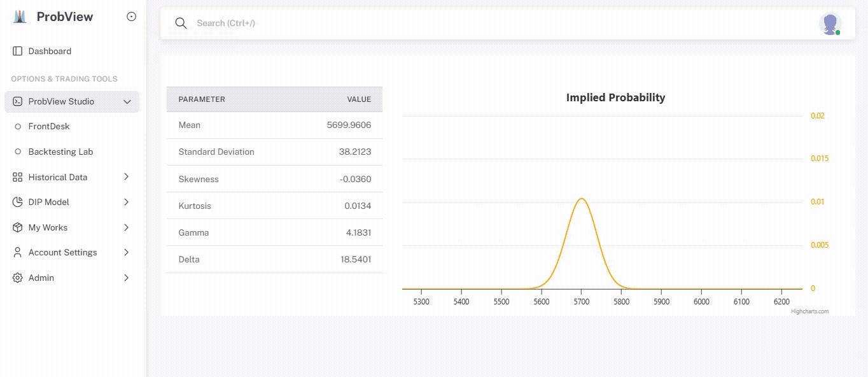Screen dimensions: 868x377
Task: Click the Implied Probability chart title
Action: [x=615, y=97]
